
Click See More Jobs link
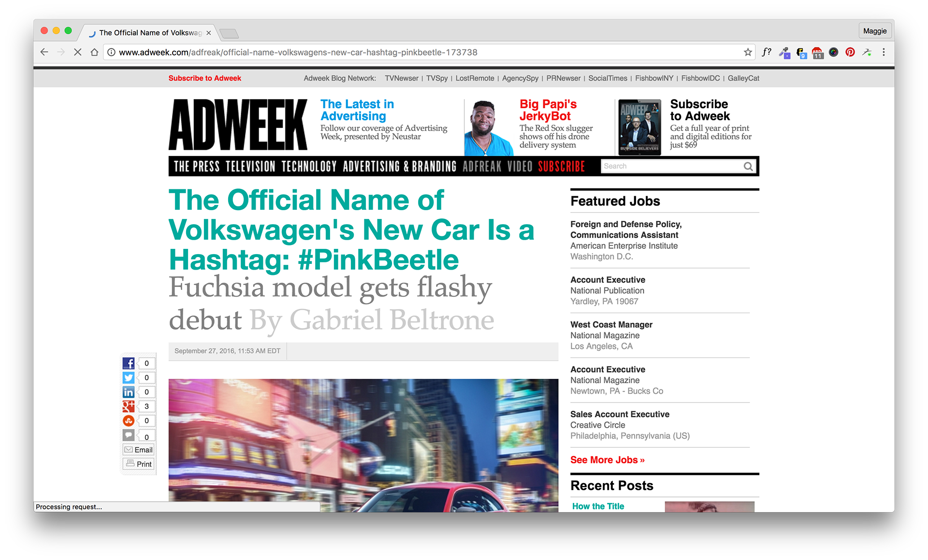pyautogui.click(x=608, y=460)
